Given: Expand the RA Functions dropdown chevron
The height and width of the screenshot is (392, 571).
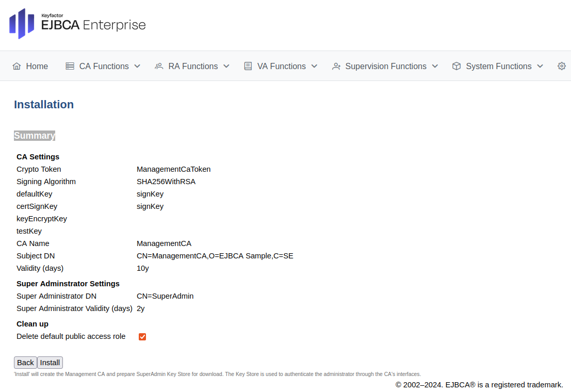Looking at the screenshot, I should (x=226, y=66).
